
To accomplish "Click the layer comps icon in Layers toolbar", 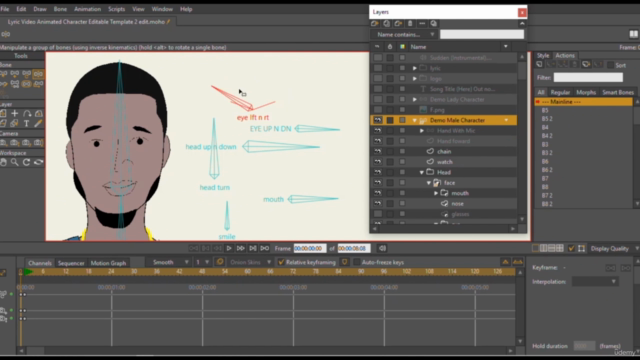I will click(x=433, y=24).
